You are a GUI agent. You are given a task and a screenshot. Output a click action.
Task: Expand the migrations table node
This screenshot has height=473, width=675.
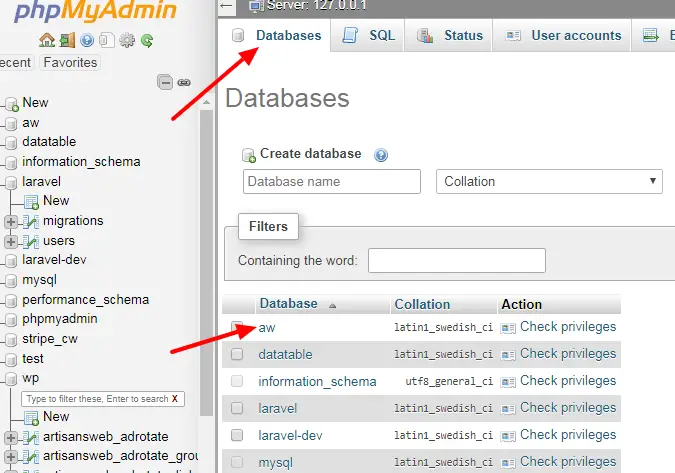pyautogui.click(x=11, y=221)
